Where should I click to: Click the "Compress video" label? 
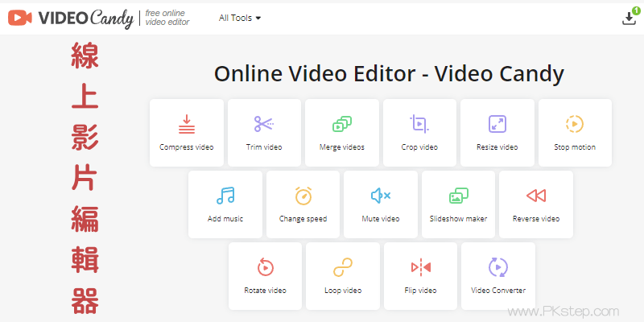[187, 147]
